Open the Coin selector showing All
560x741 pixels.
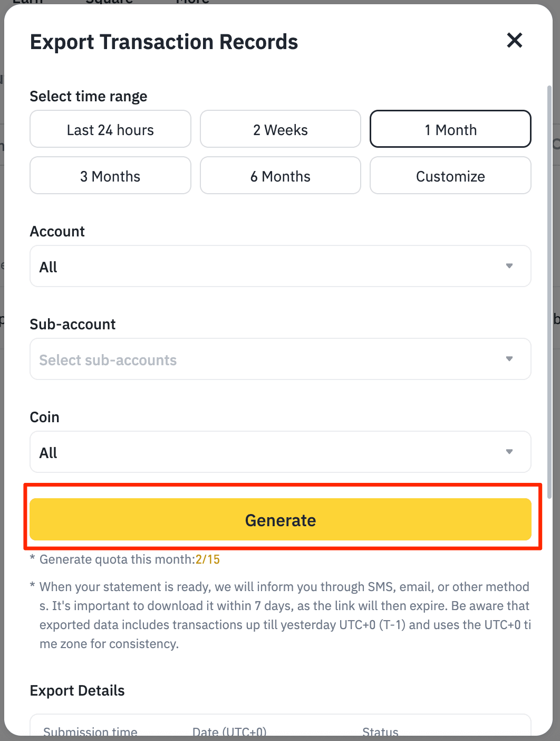pos(281,452)
